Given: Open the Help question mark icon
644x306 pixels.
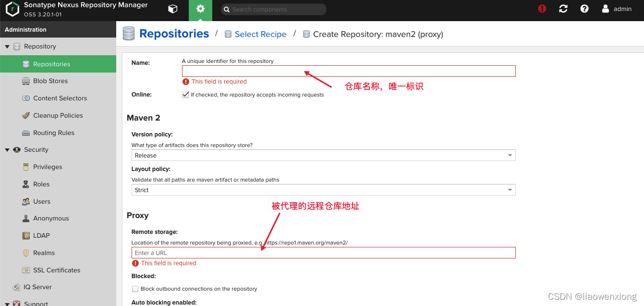Looking at the screenshot, I should 584,9.
